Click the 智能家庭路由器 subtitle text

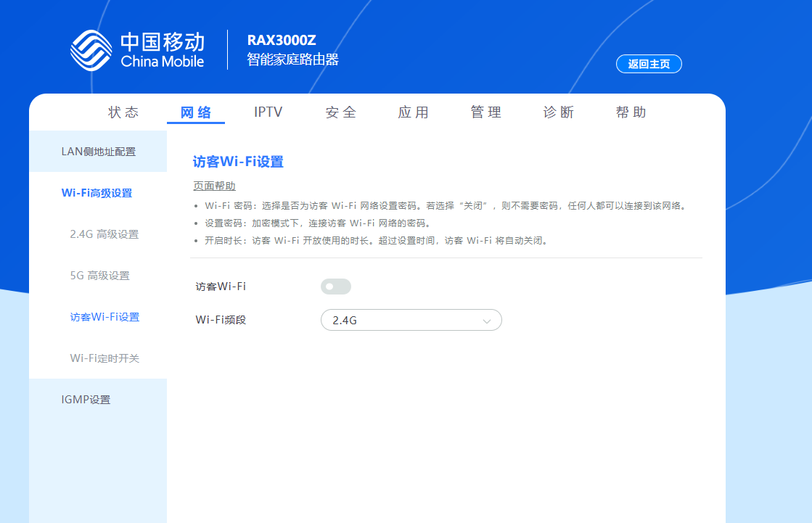292,59
